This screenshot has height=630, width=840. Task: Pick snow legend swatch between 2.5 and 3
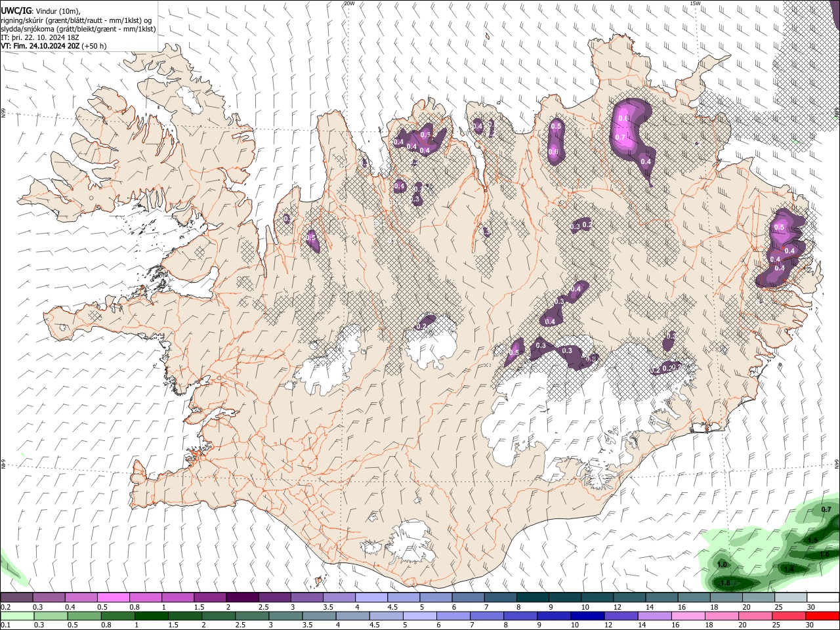pos(274,598)
